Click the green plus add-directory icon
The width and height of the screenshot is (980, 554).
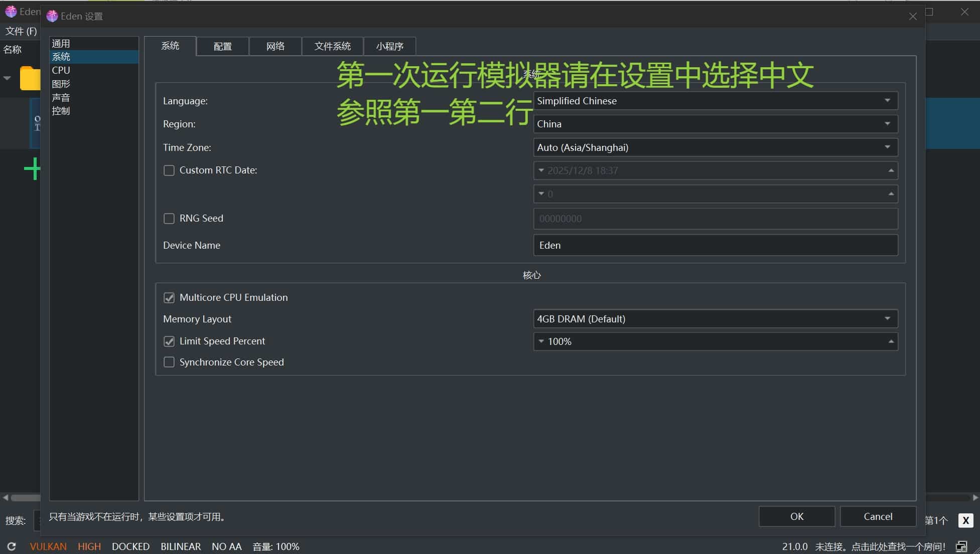point(32,169)
